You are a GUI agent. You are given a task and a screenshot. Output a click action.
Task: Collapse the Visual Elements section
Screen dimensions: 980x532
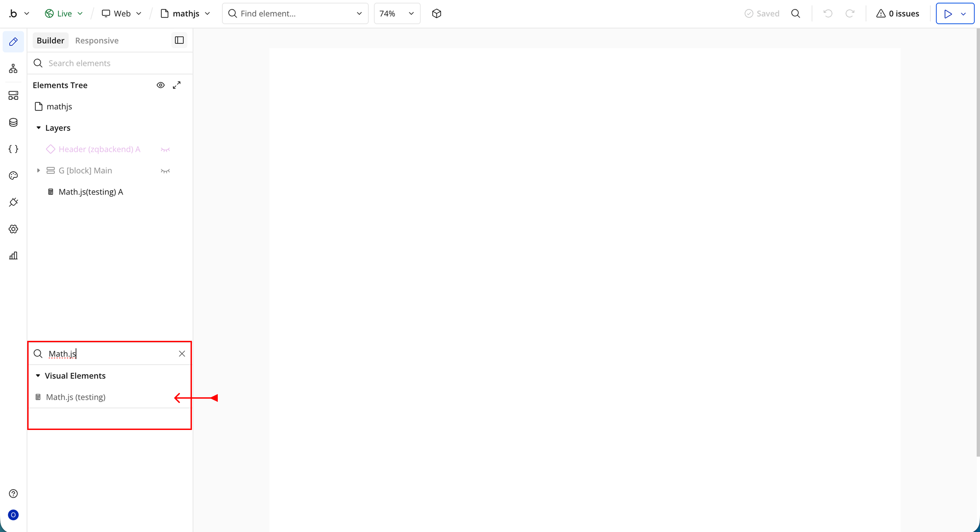(38, 376)
